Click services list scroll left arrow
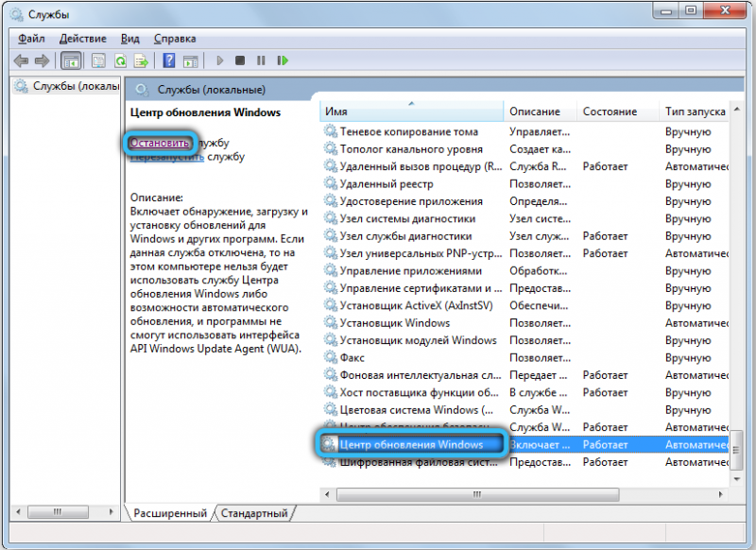 coord(327,494)
